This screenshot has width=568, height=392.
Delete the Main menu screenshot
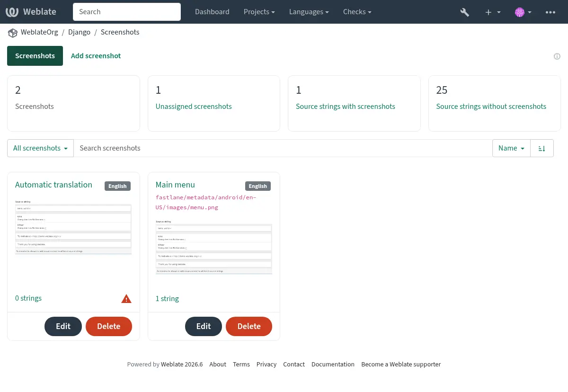[x=249, y=326]
